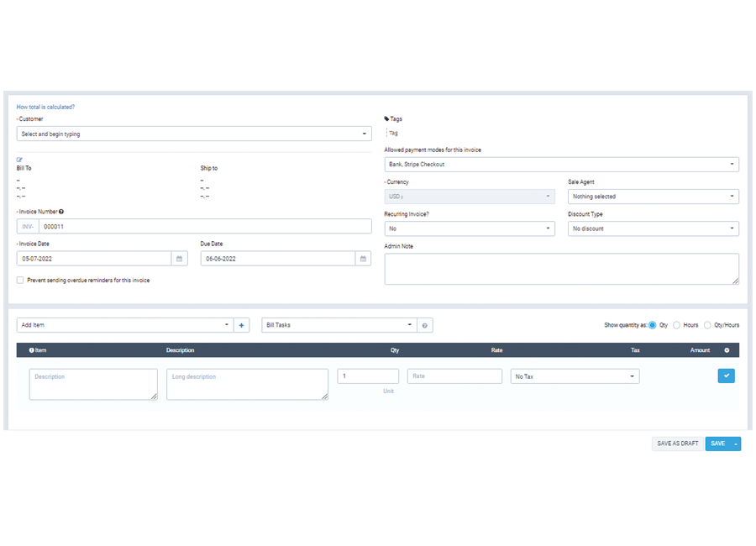Open the Customer dropdown

click(194, 134)
